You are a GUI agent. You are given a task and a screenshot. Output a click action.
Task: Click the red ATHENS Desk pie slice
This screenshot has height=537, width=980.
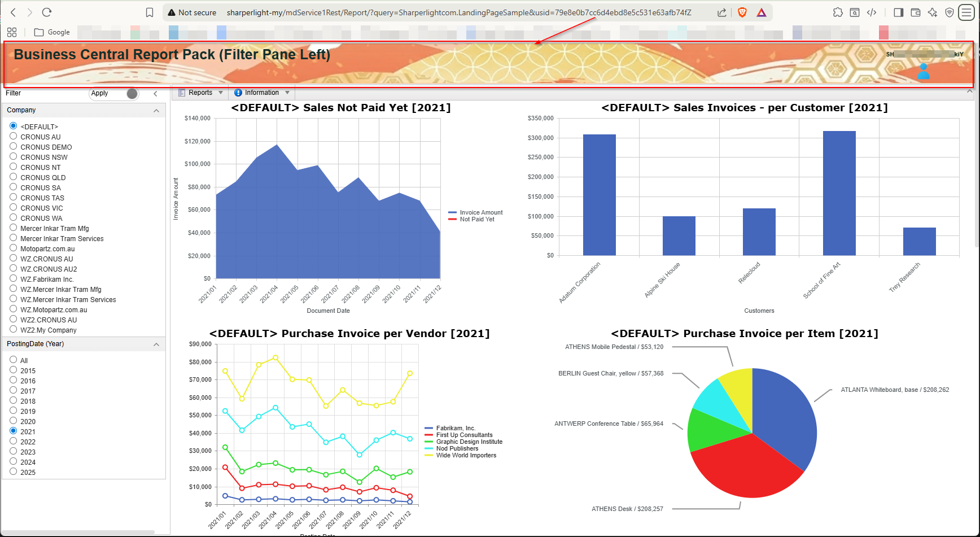tap(745, 466)
